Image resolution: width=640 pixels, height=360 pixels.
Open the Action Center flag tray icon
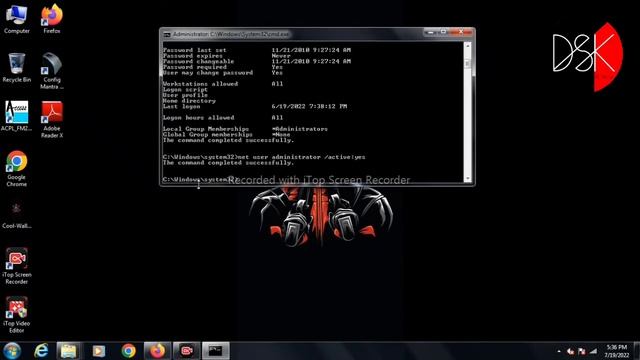582,351
